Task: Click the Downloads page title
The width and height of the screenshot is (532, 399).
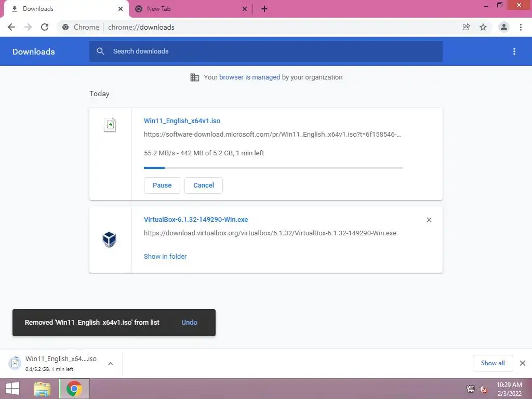Action: pos(34,51)
